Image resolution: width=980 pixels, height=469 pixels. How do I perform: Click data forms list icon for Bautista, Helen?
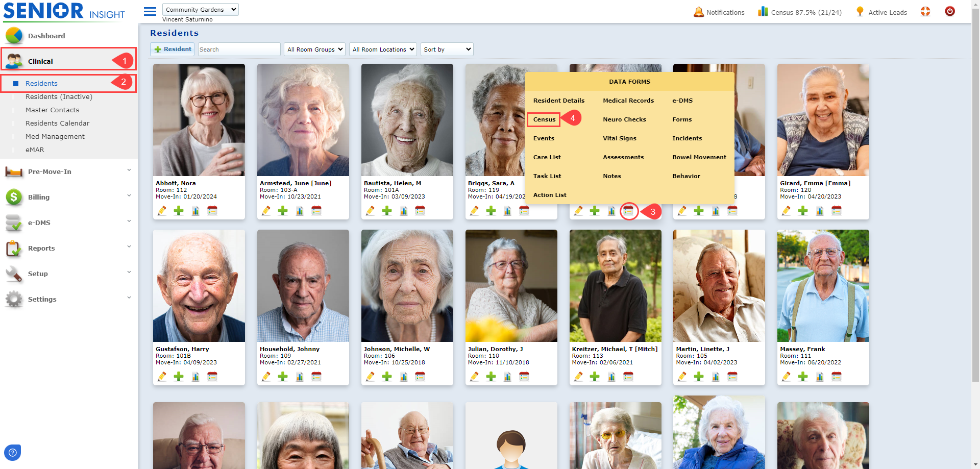click(x=420, y=211)
